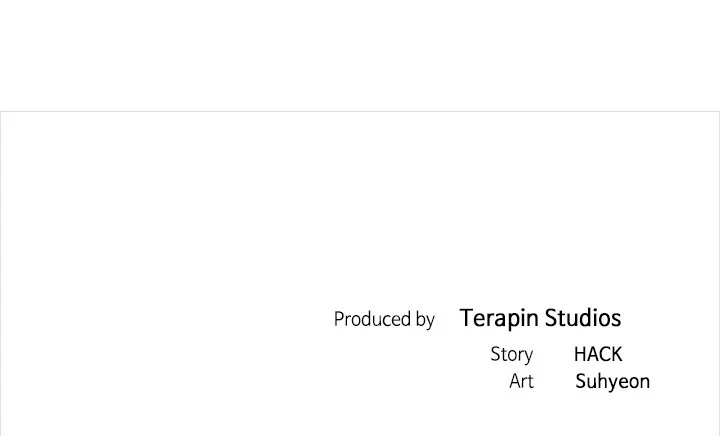This screenshot has width=720, height=436.
Task: Click the empty white area above the credits panel
Action: [x=360, y=55]
